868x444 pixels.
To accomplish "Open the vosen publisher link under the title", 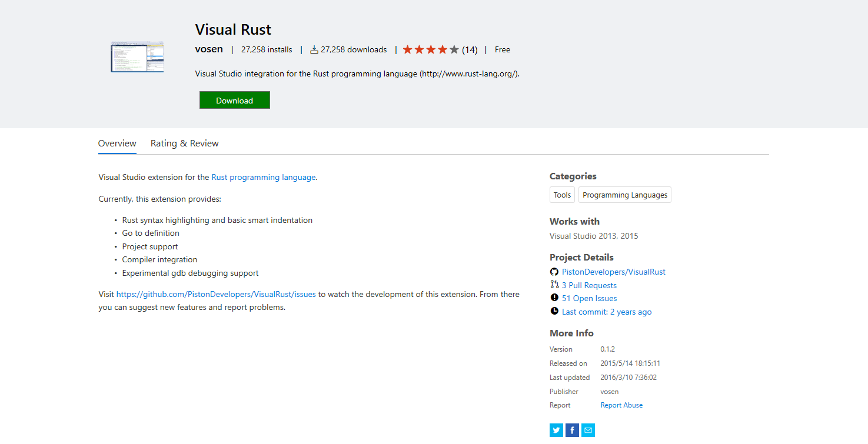I will pyautogui.click(x=209, y=49).
